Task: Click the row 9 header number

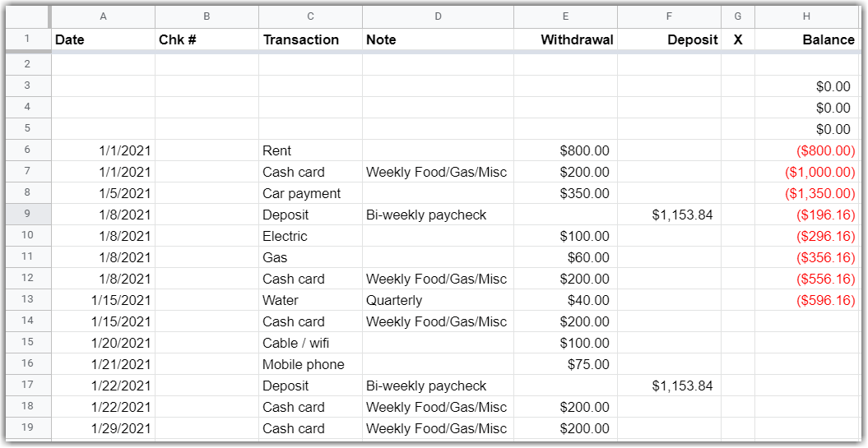Action: [x=27, y=215]
